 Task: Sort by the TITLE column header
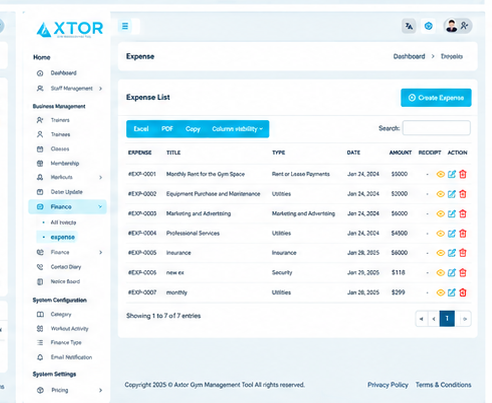coord(173,153)
